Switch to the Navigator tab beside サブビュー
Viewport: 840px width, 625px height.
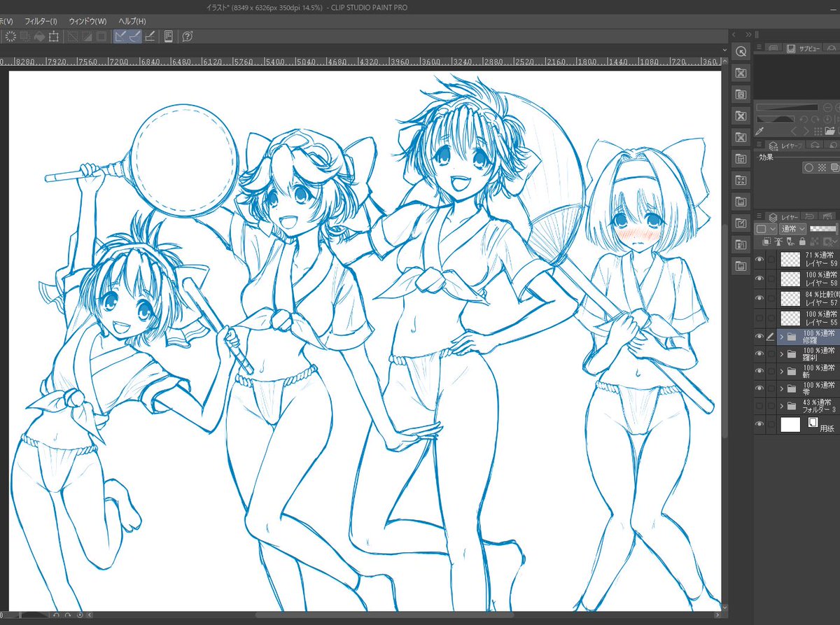773,48
